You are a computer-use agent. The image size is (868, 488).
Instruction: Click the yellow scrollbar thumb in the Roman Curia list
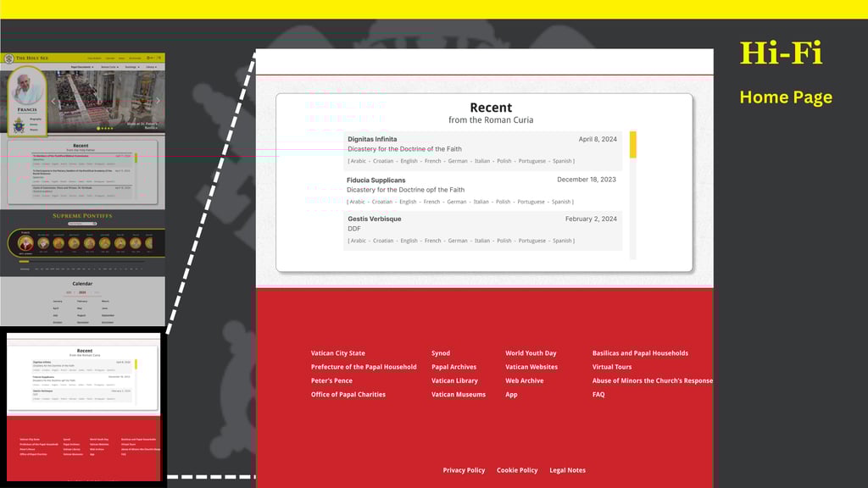[x=632, y=144]
